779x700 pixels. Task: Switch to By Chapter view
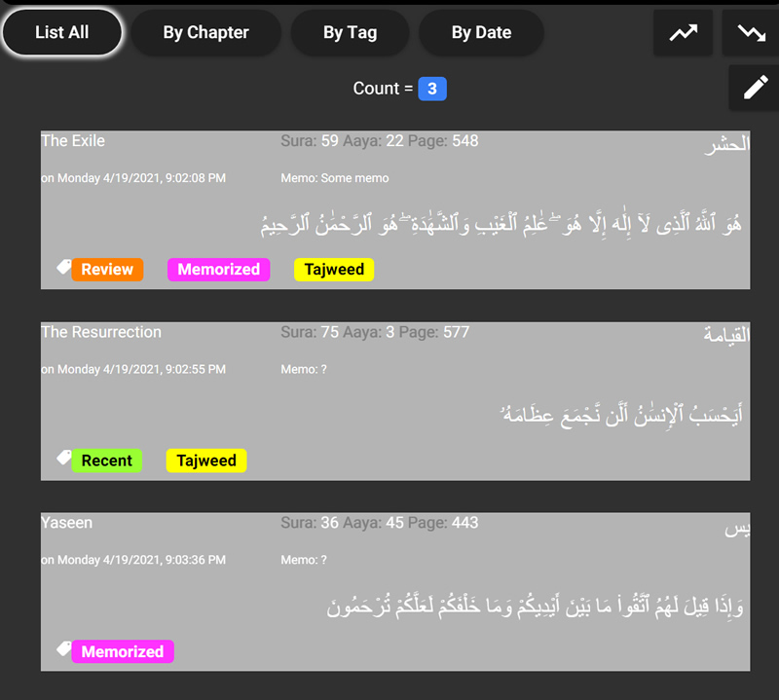[x=205, y=32]
